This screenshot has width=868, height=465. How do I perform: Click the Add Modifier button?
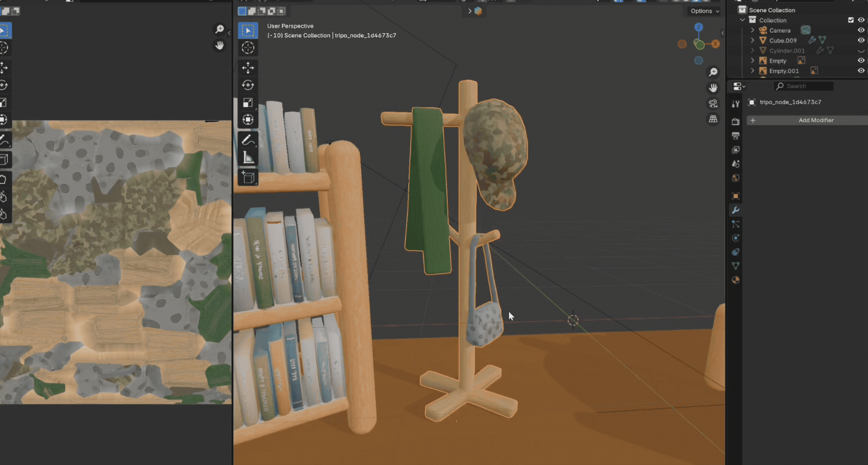click(807, 120)
